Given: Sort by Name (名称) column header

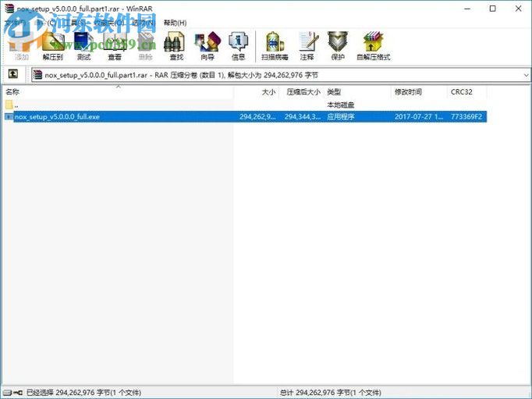Looking at the screenshot, I should pos(119,92).
